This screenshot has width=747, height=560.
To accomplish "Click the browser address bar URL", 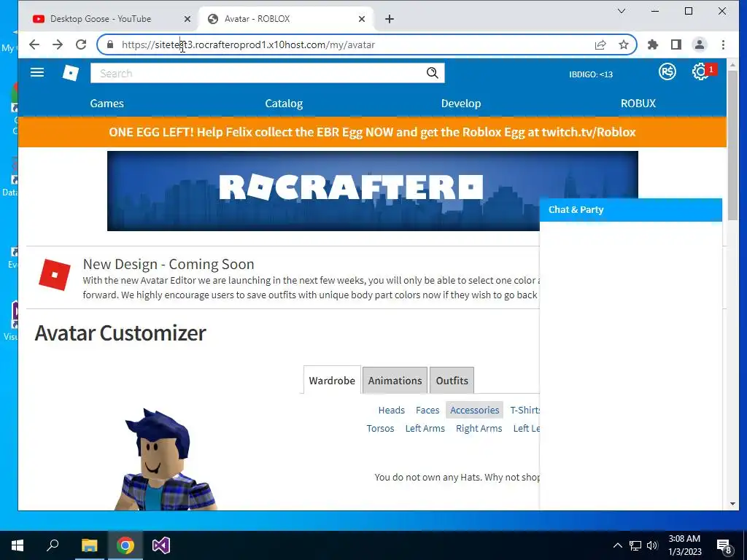I will point(248,44).
